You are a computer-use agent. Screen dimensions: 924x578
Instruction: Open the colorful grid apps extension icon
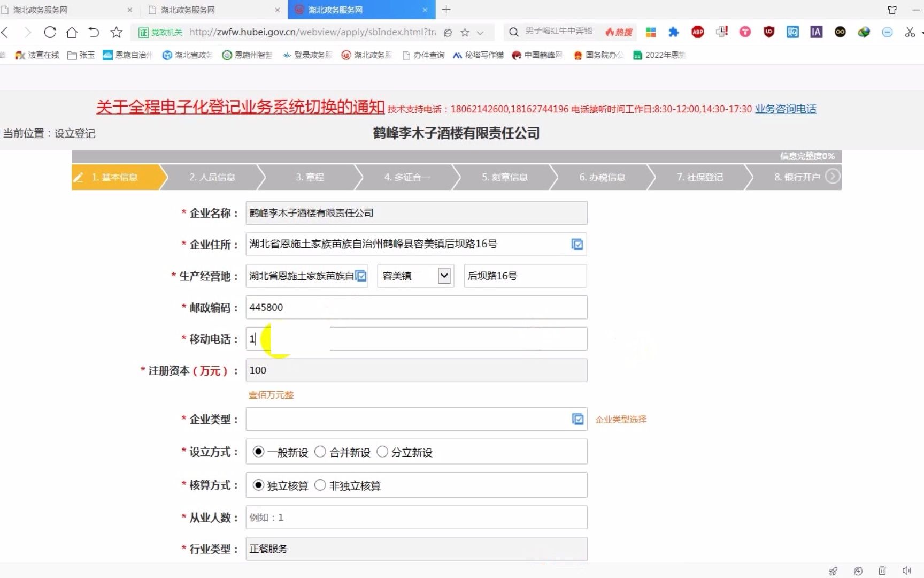coord(651,32)
